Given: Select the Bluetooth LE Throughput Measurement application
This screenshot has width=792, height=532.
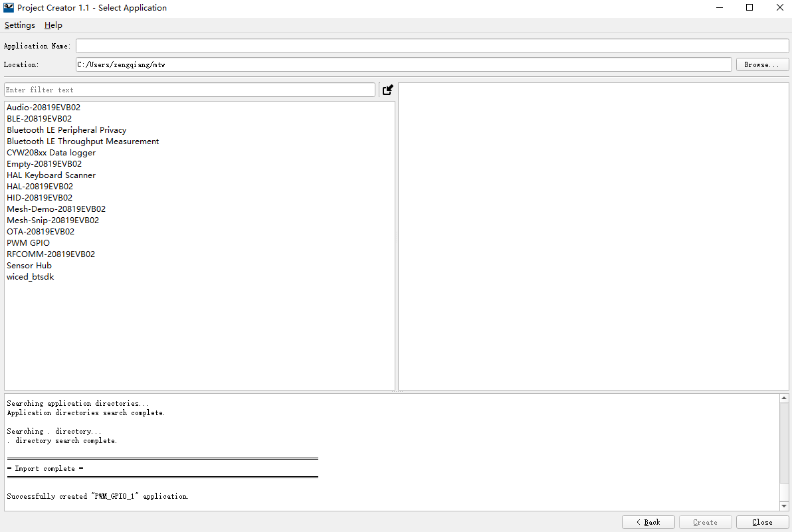Looking at the screenshot, I should click(82, 141).
